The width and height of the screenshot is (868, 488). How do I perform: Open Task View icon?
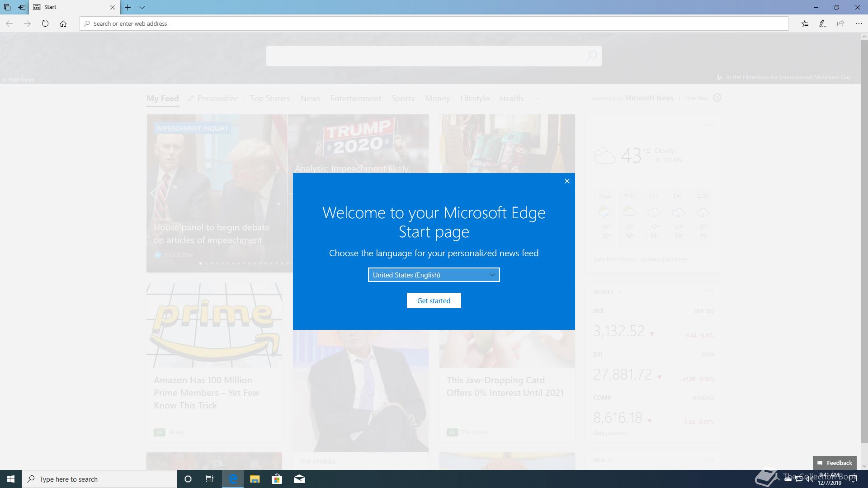pyautogui.click(x=210, y=479)
